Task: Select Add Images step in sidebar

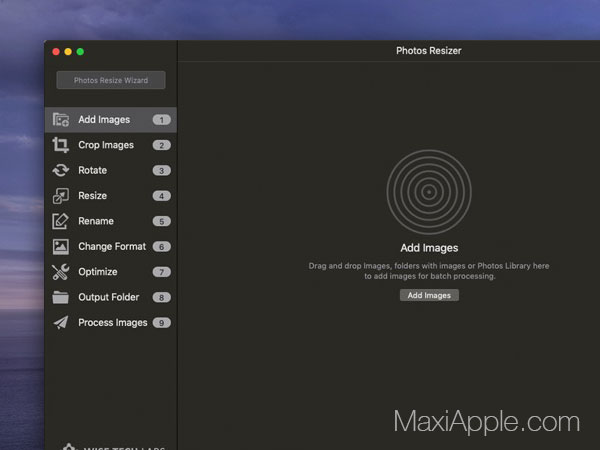Action: (x=111, y=120)
